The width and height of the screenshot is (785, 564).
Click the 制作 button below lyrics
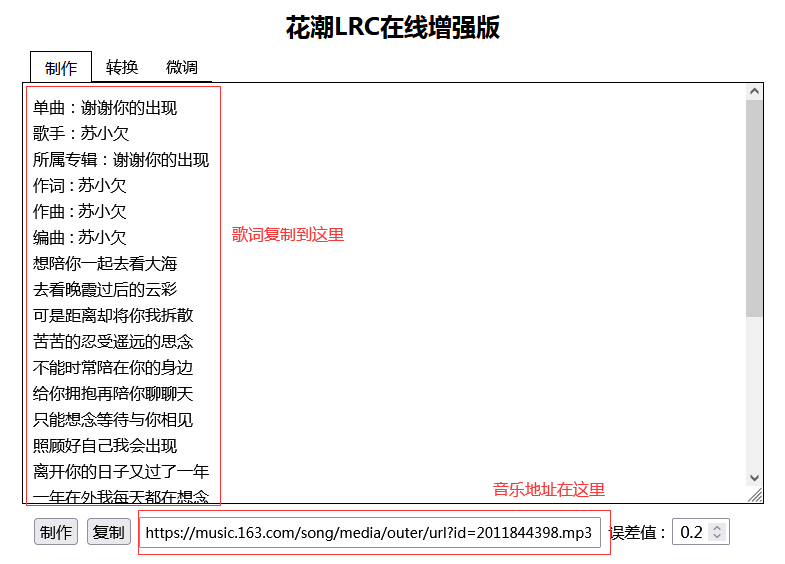point(56,532)
